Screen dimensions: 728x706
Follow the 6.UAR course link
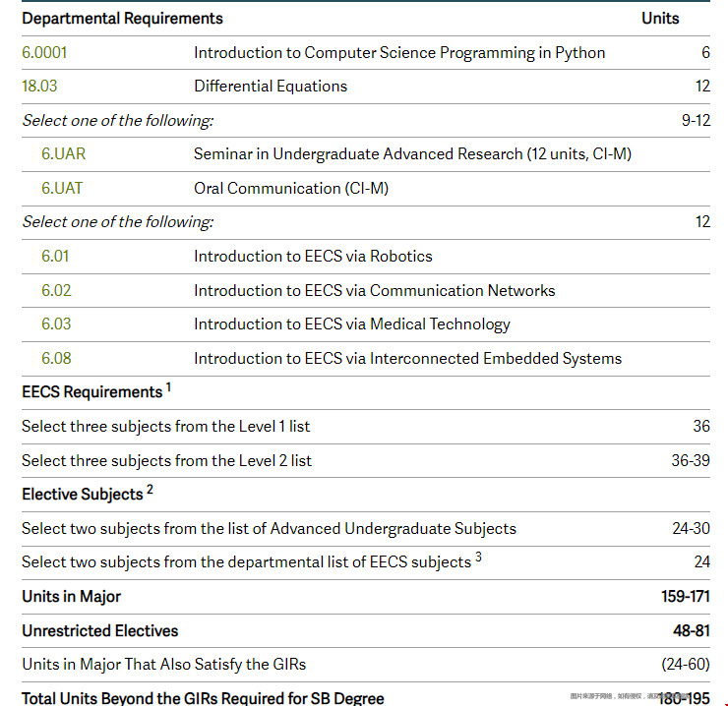tap(64, 153)
